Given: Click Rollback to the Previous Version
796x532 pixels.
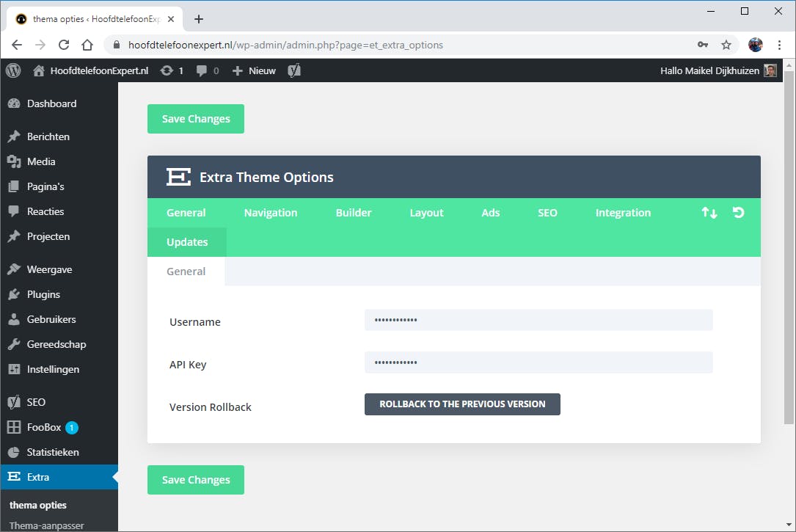Looking at the screenshot, I should pos(462,404).
